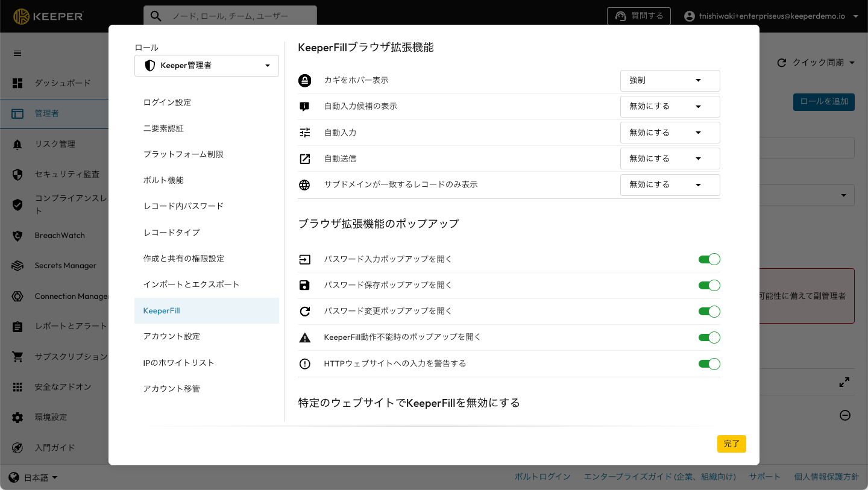The width and height of the screenshot is (868, 490).
Task: Disable パスワード保存ポップアップを開く switch
Action: pyautogui.click(x=709, y=286)
